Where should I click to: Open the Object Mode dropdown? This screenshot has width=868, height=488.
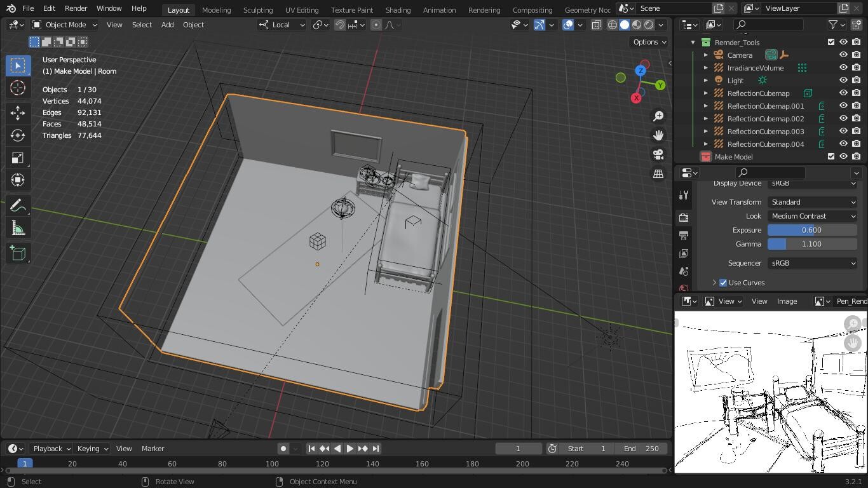click(65, 25)
